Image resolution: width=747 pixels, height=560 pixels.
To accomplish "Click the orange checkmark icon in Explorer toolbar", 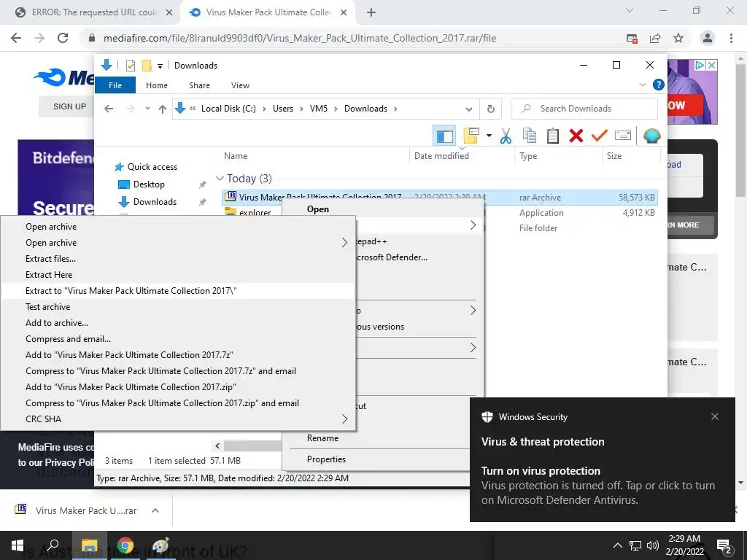I will click(x=600, y=136).
